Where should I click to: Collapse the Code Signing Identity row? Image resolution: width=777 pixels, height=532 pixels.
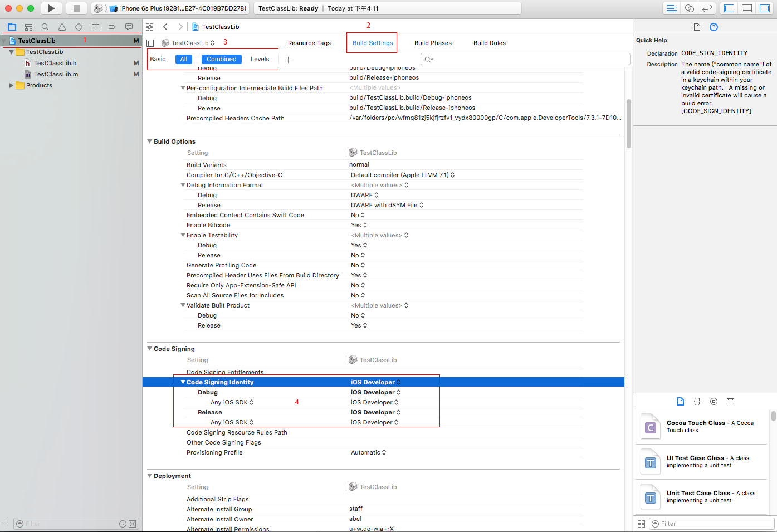tap(183, 382)
